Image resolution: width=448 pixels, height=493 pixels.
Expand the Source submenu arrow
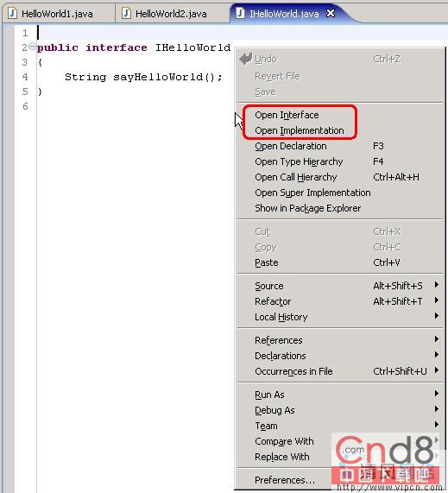pyautogui.click(x=437, y=285)
